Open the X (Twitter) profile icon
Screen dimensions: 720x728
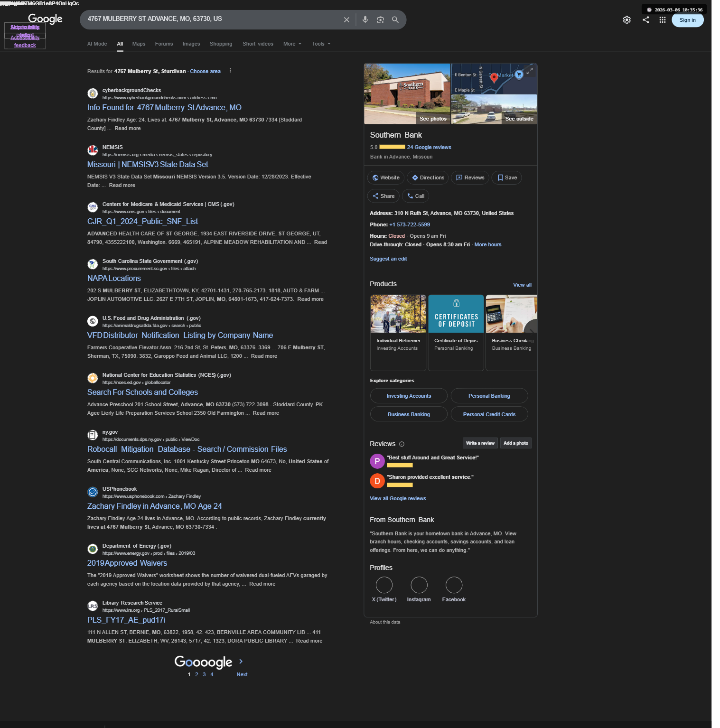(x=384, y=585)
